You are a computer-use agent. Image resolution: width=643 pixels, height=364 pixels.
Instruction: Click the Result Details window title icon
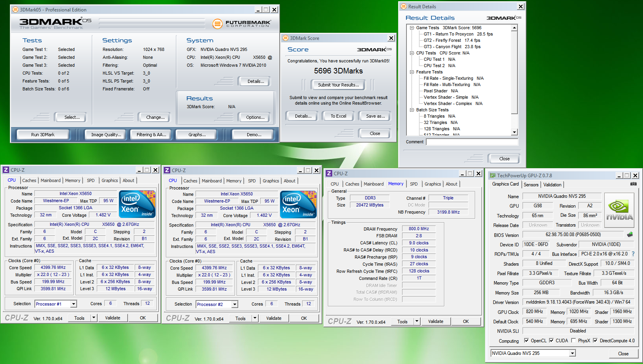(404, 6)
